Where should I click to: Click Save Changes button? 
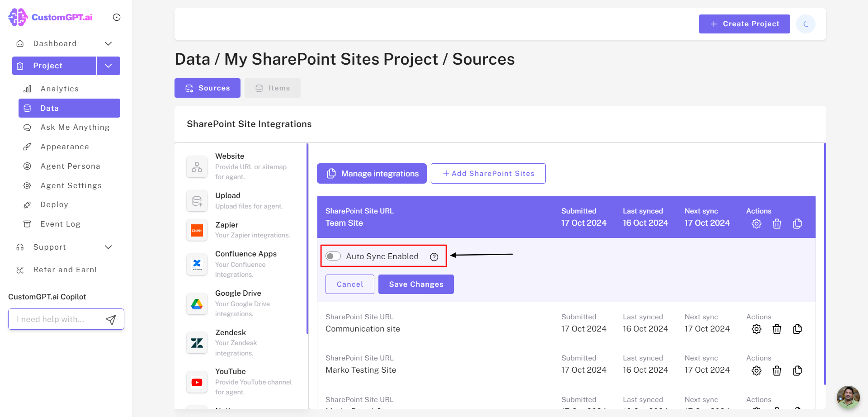coord(416,284)
